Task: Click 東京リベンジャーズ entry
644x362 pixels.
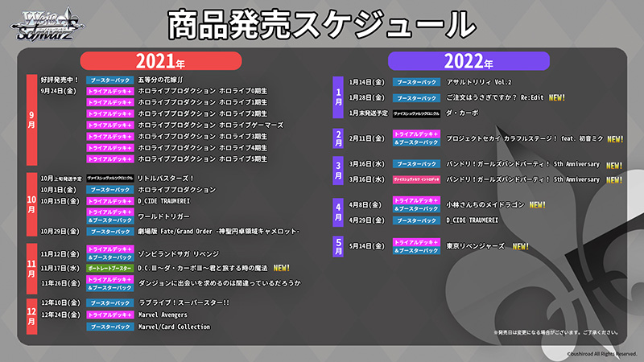Action: tap(476, 246)
